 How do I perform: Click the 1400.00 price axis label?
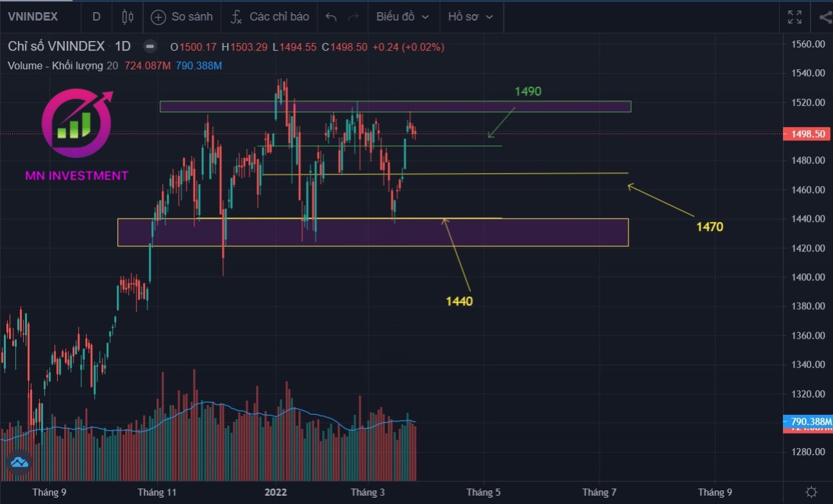point(807,277)
